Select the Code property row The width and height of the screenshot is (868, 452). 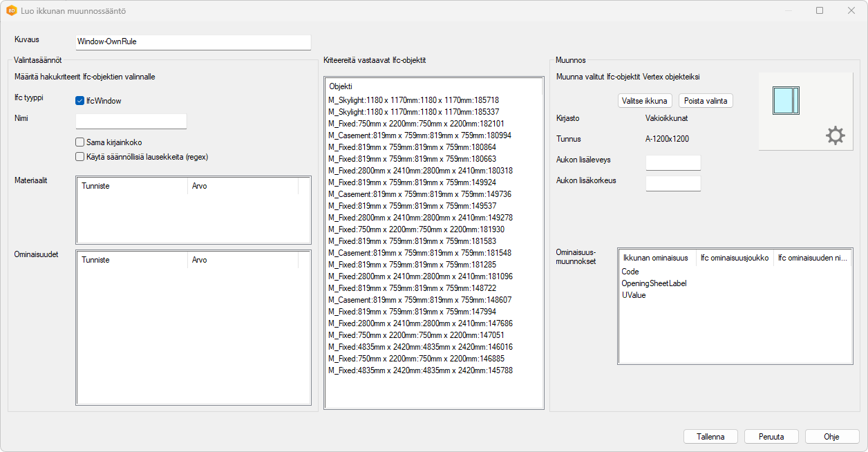[x=630, y=272]
